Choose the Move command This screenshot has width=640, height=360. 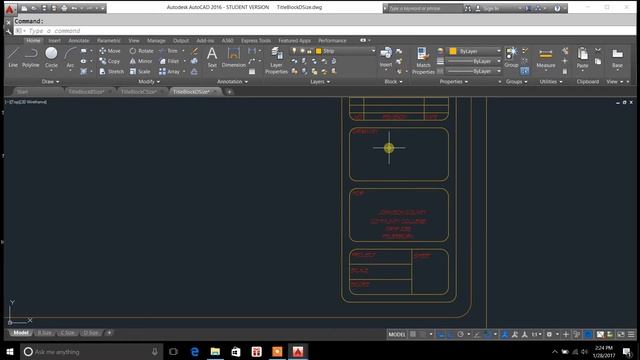110,51
